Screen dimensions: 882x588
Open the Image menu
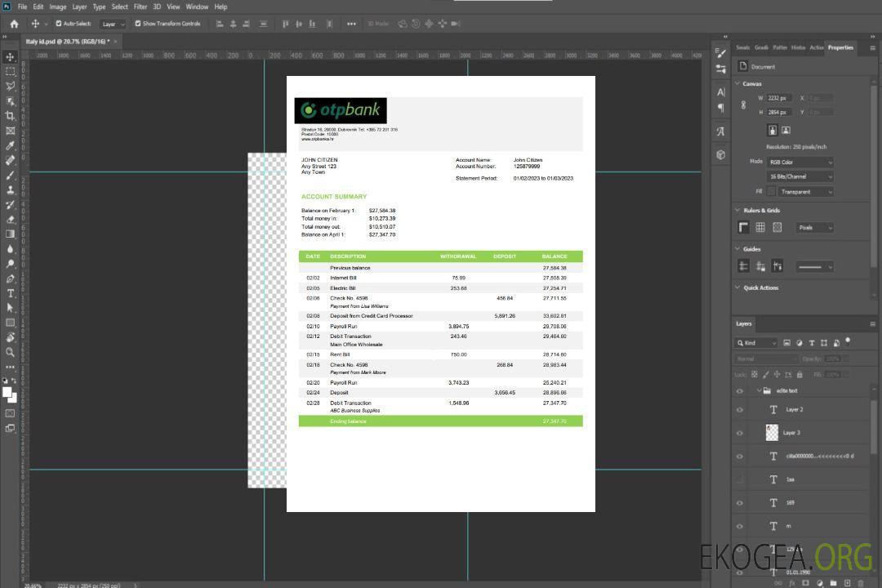[x=57, y=7]
